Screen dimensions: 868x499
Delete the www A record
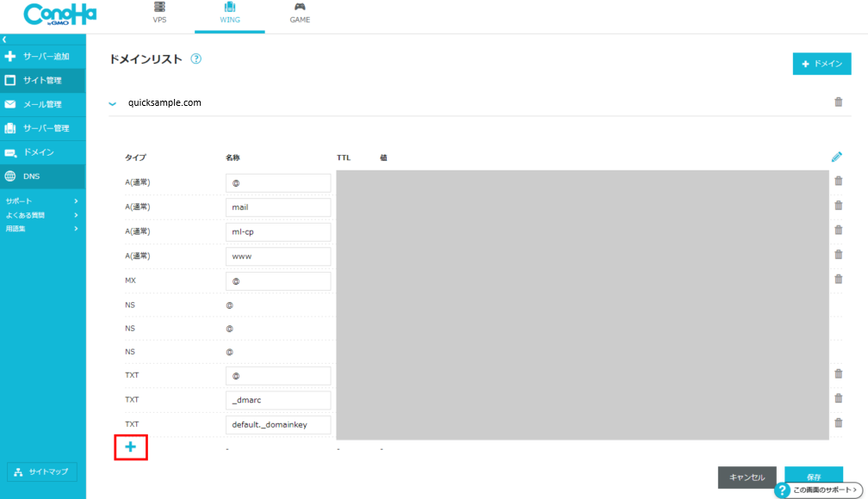pyautogui.click(x=838, y=255)
